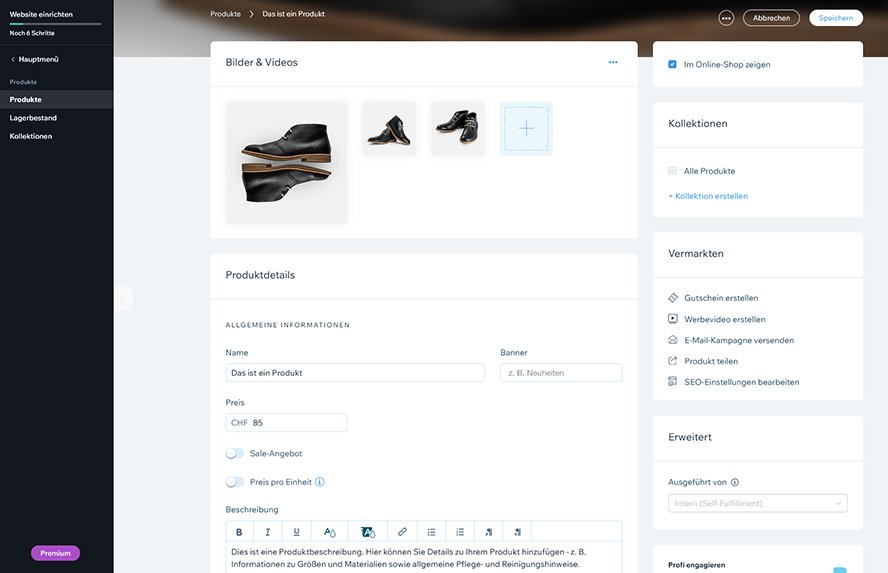Click + Kollektion erstellen link

tap(708, 196)
